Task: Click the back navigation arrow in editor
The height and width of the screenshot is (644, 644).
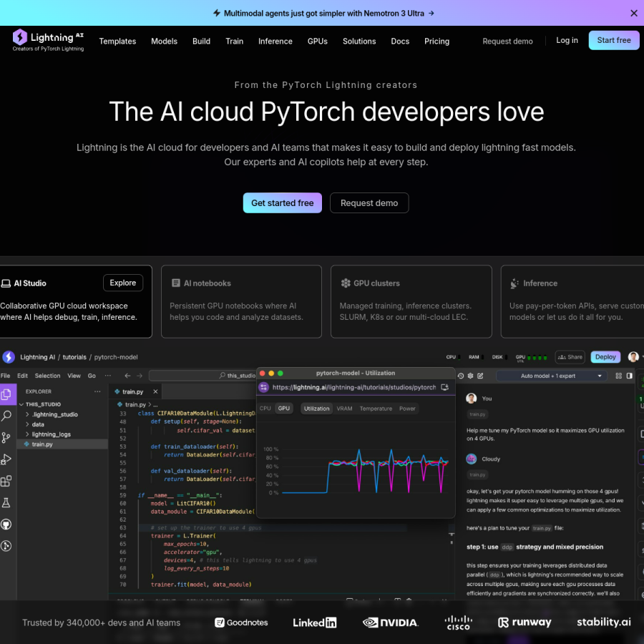Action: (x=128, y=376)
